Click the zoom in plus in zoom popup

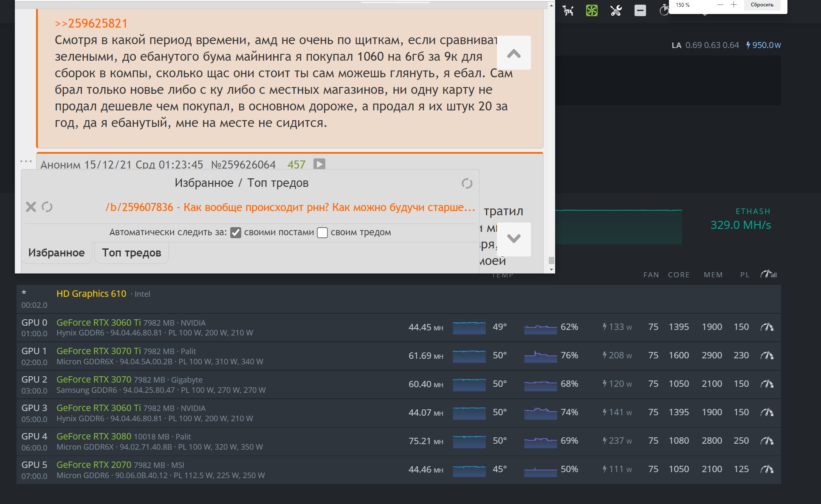tap(734, 5)
